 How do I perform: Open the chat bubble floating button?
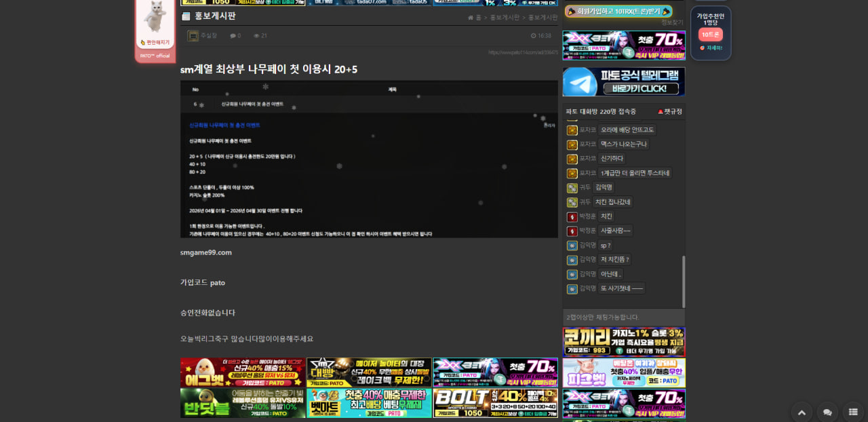tap(827, 412)
